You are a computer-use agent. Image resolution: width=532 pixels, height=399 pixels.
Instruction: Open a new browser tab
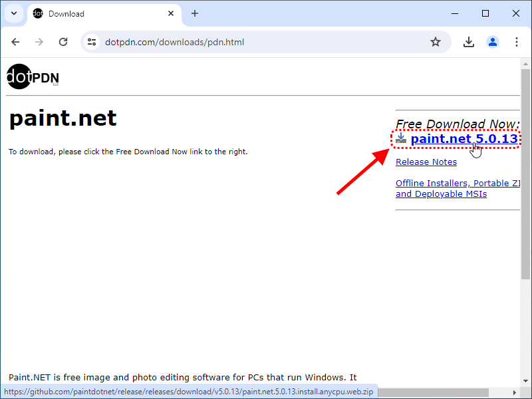195,13
